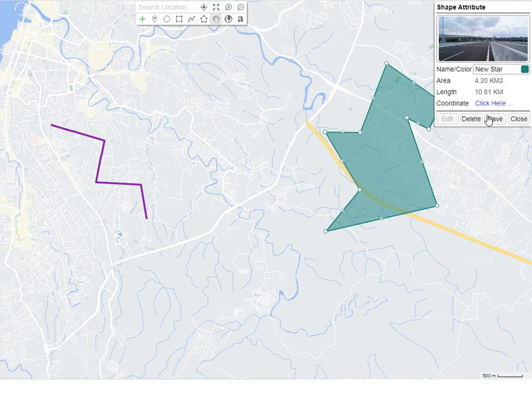This screenshot has width=532, height=399.
Task: Select the hand pan tool
Action: point(216,19)
